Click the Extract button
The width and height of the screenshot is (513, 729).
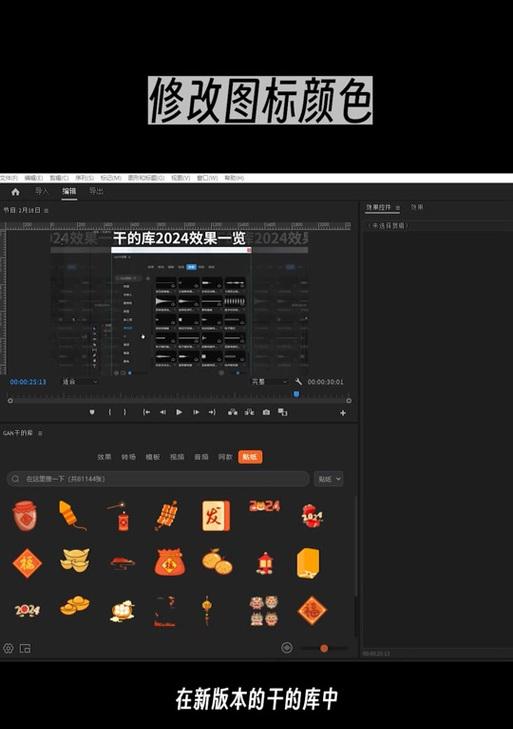[x=249, y=412]
